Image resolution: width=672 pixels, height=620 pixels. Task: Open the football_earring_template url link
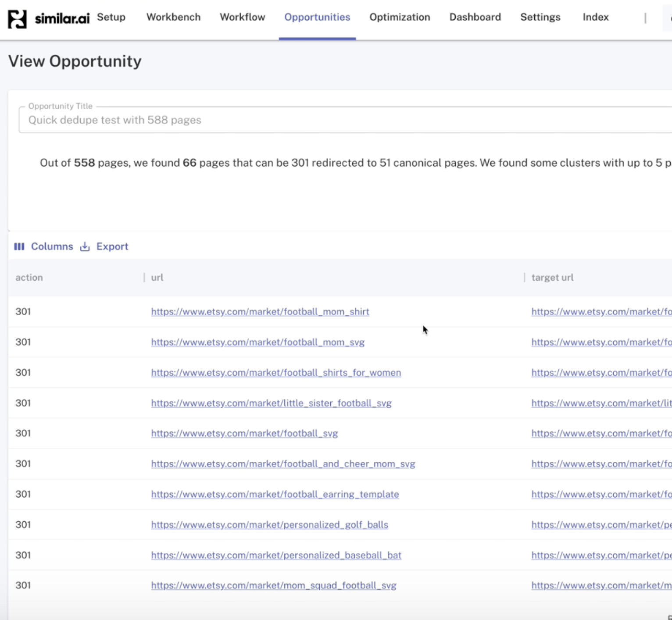coord(275,494)
